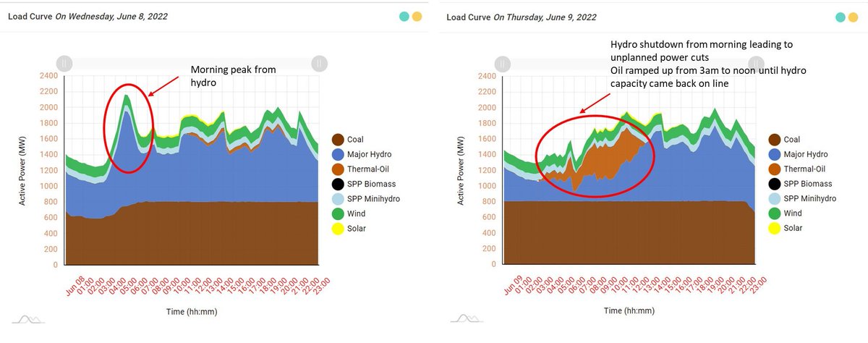The width and height of the screenshot is (868, 343).
Task: Grab left scrollbar grip on June 9 chart
Action: pos(503,64)
